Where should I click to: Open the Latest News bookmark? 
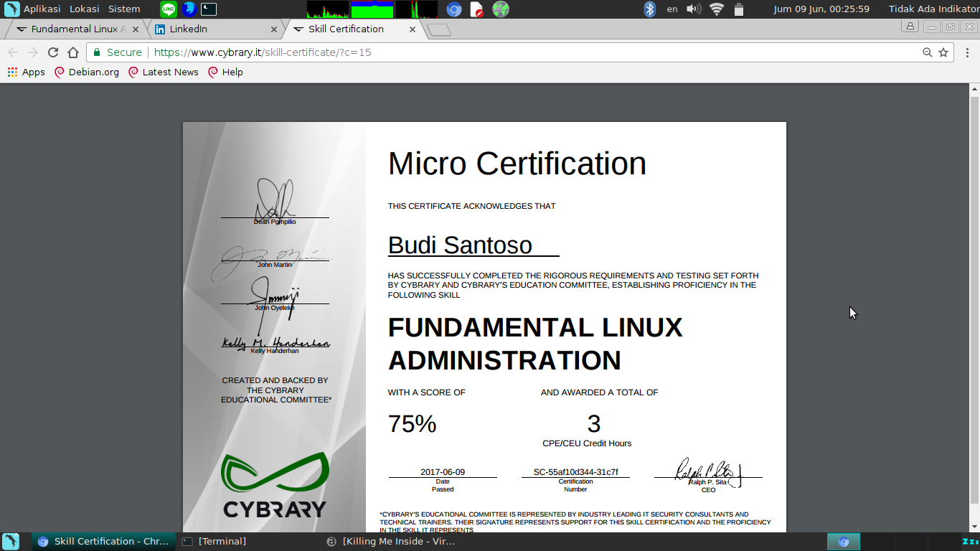click(x=164, y=72)
